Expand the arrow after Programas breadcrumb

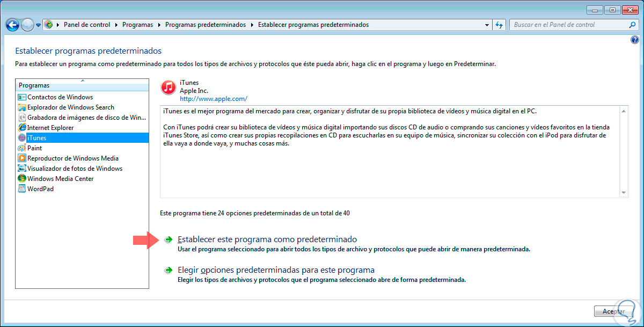[159, 25]
